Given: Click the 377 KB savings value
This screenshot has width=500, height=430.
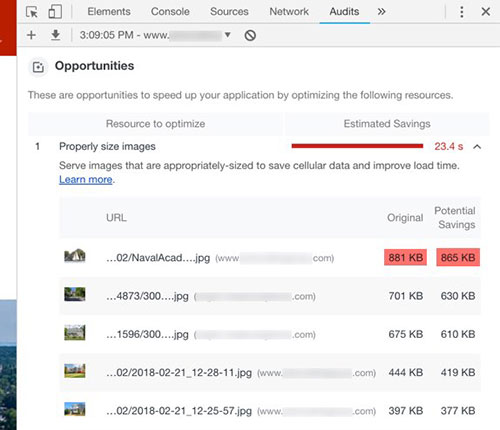Looking at the screenshot, I should coord(458,411).
